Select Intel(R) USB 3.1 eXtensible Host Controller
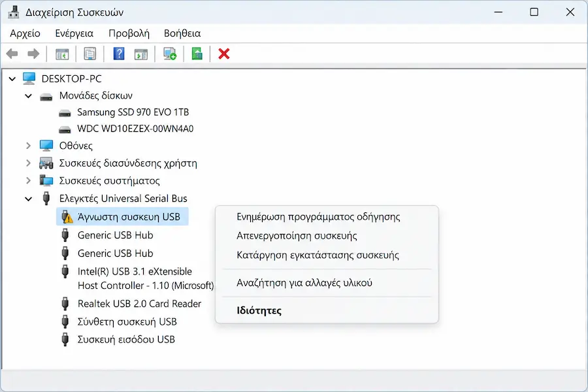This screenshot has height=392, width=588. (x=146, y=278)
